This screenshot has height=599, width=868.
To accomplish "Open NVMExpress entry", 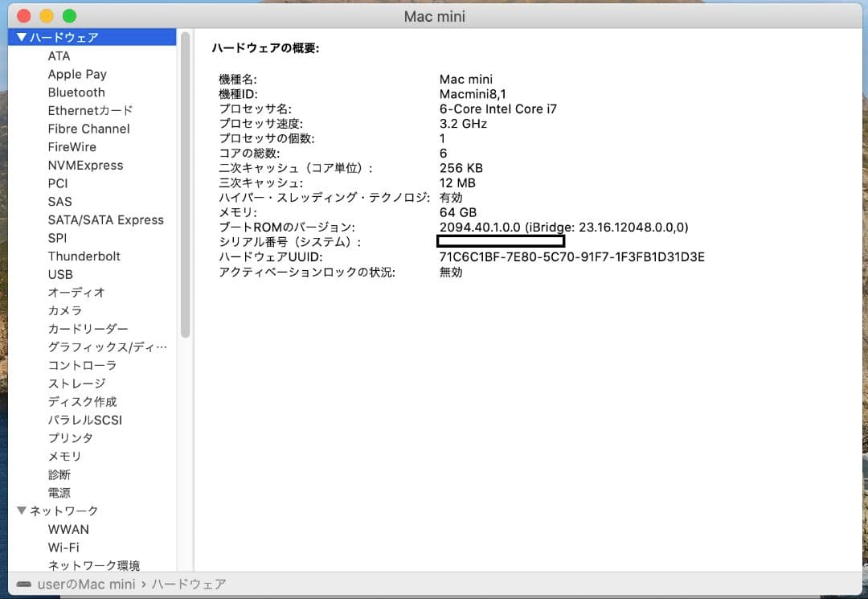I will (x=85, y=166).
